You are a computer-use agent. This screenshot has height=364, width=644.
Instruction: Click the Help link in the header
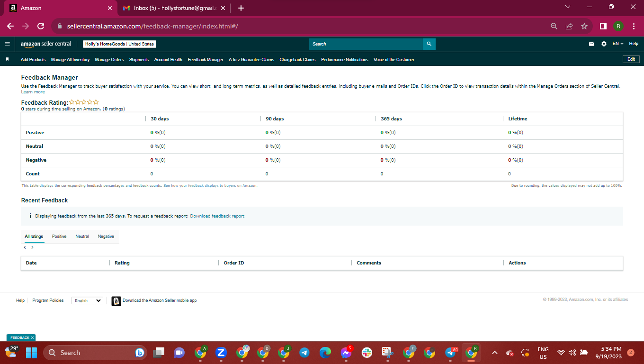click(x=634, y=44)
